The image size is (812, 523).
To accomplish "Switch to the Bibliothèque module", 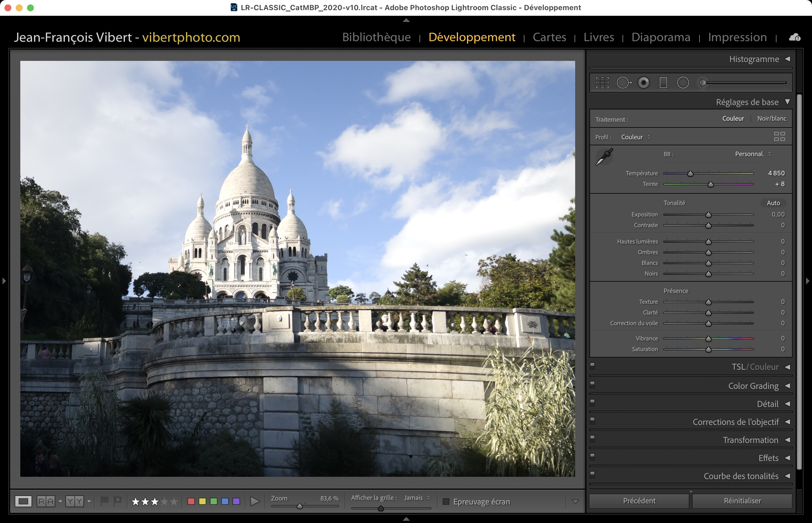I will (x=376, y=37).
